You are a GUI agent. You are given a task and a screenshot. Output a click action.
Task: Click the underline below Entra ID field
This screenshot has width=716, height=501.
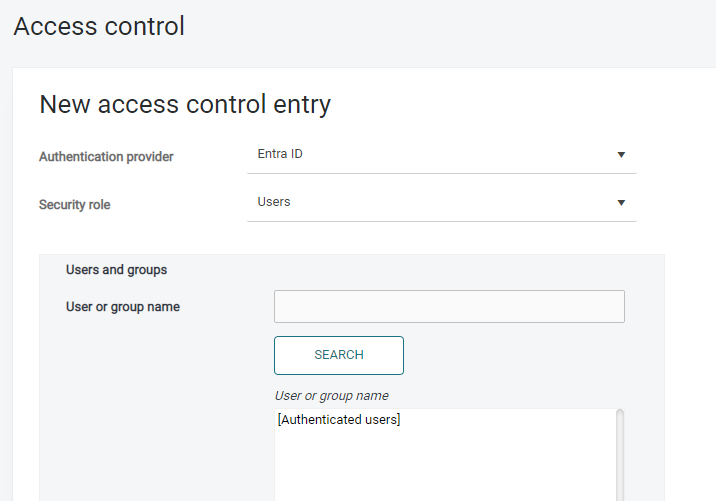[441, 173]
